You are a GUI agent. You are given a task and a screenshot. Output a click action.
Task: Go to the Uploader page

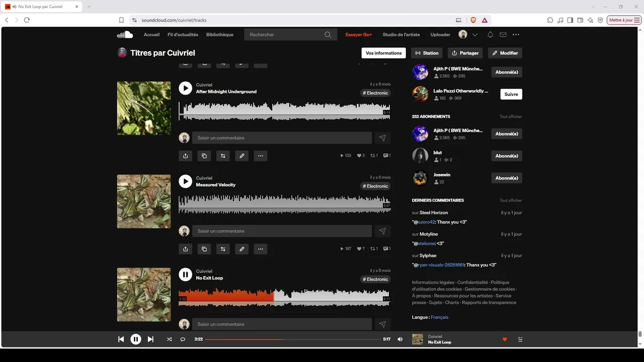(x=440, y=35)
